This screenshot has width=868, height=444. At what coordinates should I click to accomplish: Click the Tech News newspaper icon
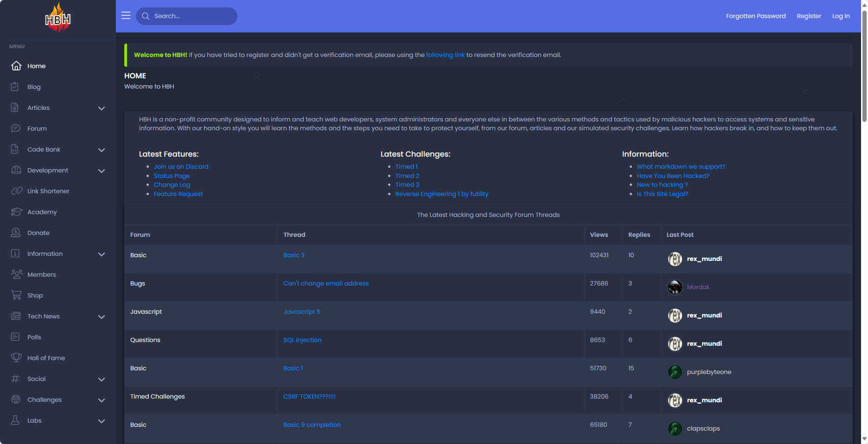[16, 316]
